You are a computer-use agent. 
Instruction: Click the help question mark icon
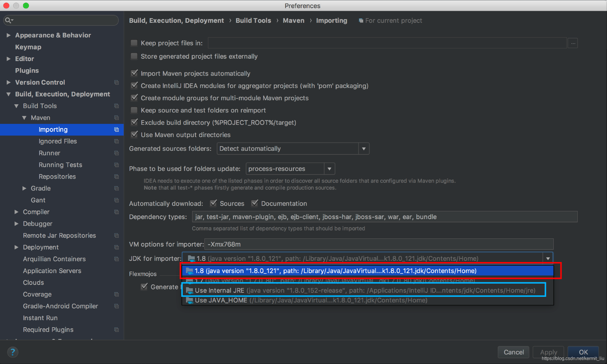pos(13,352)
